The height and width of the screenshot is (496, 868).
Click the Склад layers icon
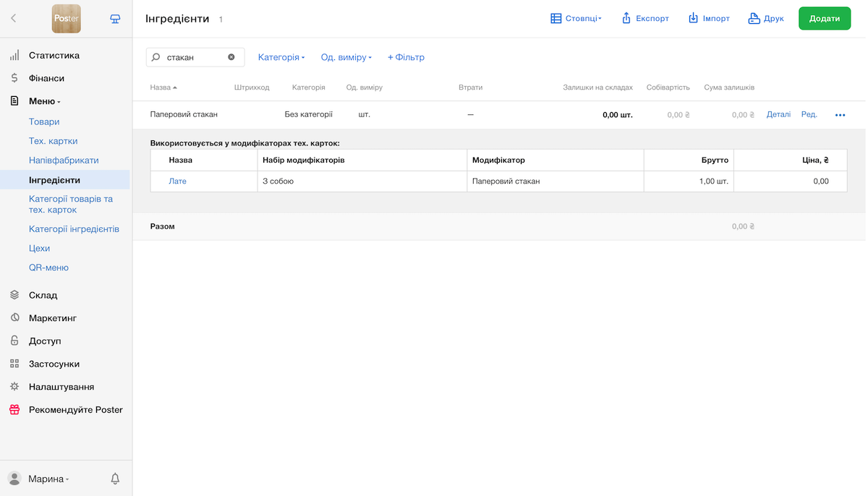14,295
